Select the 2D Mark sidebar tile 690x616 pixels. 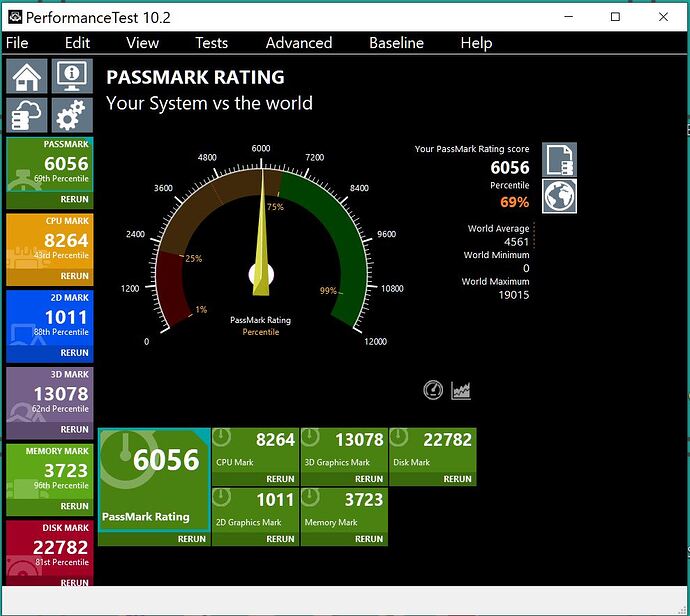point(49,318)
